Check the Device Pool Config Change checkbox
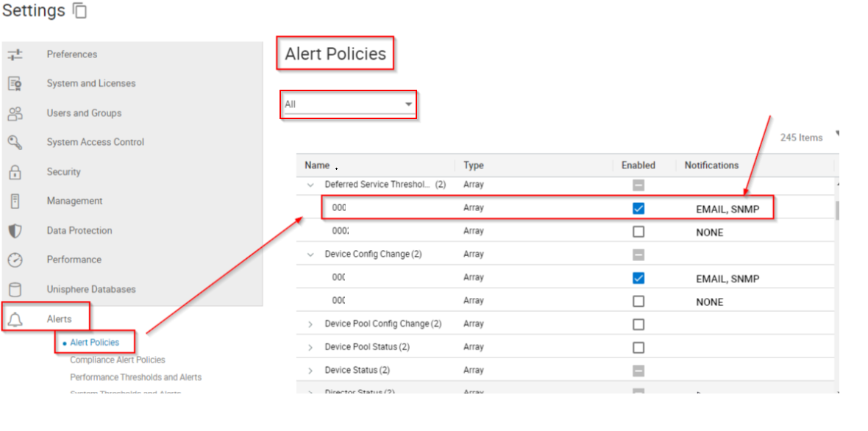This screenshot has height=431, width=868. tap(638, 324)
